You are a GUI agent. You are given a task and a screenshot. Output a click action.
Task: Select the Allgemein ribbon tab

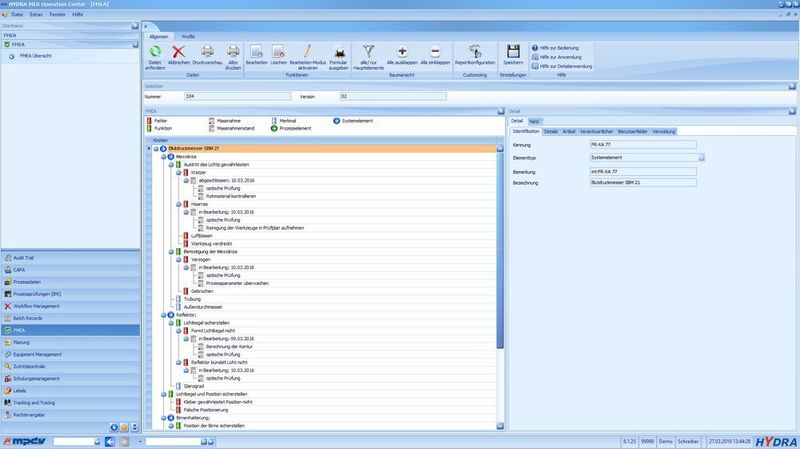point(158,37)
